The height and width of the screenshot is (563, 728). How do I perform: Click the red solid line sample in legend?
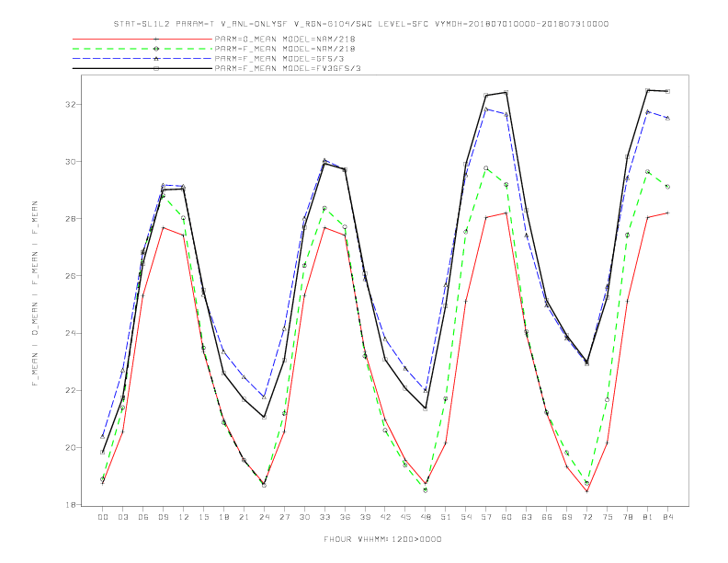coord(142,39)
